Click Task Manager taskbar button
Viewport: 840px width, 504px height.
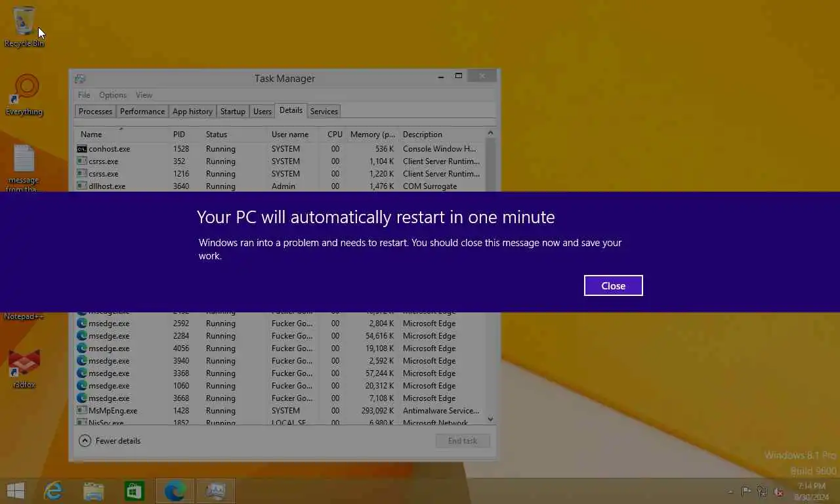[x=216, y=490]
